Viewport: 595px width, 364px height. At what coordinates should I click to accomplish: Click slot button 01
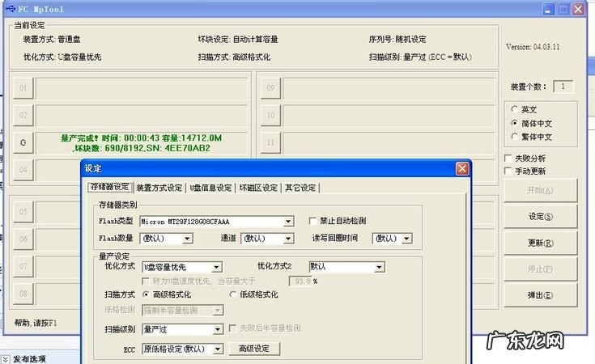(x=23, y=87)
